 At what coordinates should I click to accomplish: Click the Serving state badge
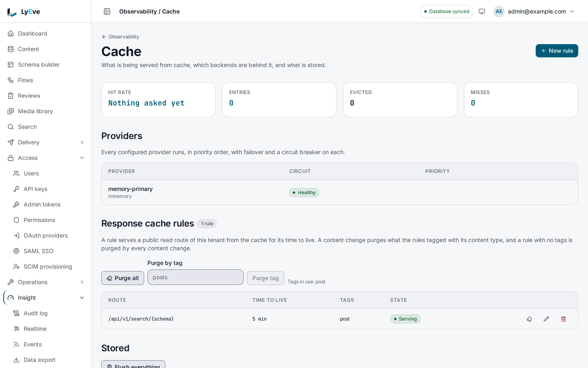(x=405, y=319)
